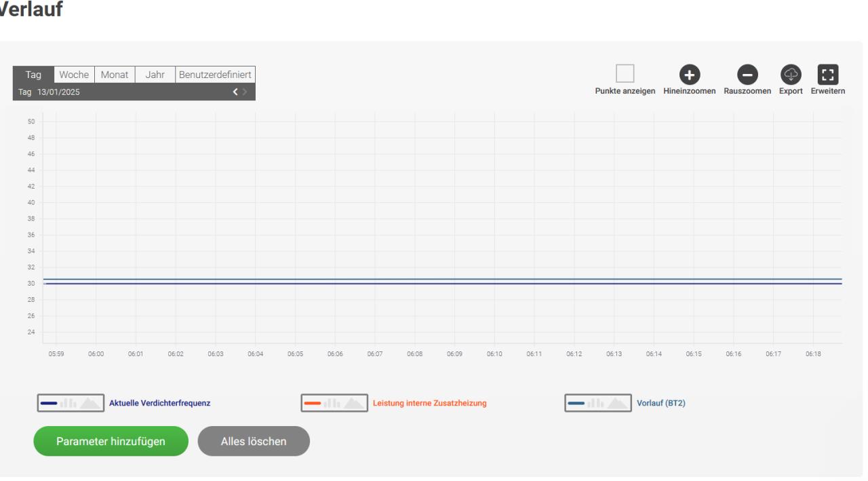Viewport: 868px width, 481px height.
Task: Open the Benutzerdefiniert range tab
Action: coord(215,75)
